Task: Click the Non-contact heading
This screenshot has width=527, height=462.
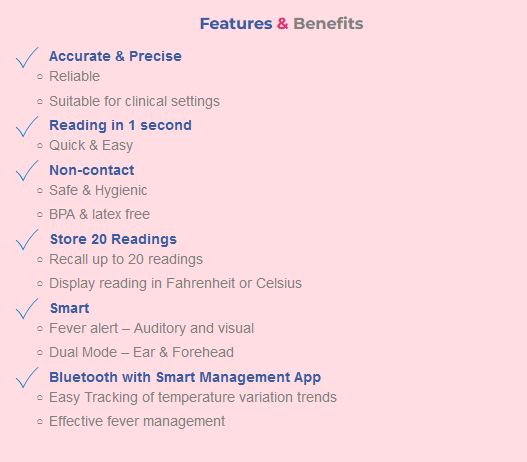Action: pyautogui.click(x=92, y=170)
